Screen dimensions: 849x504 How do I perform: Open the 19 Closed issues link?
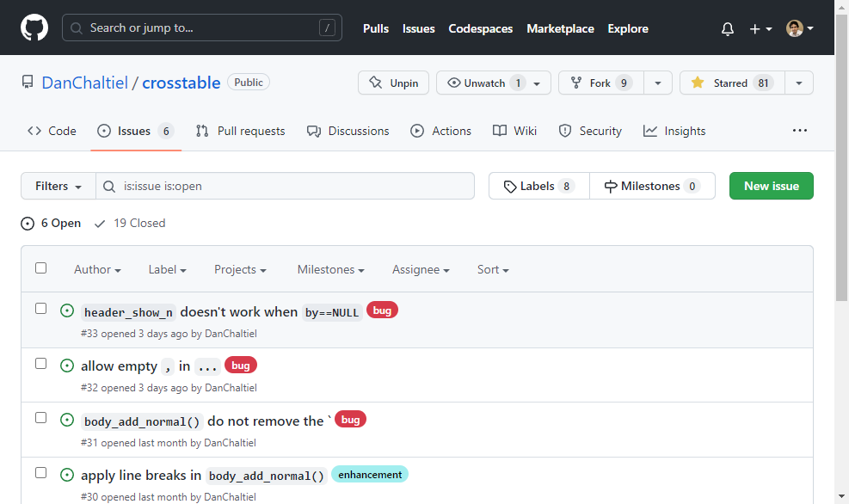point(130,223)
